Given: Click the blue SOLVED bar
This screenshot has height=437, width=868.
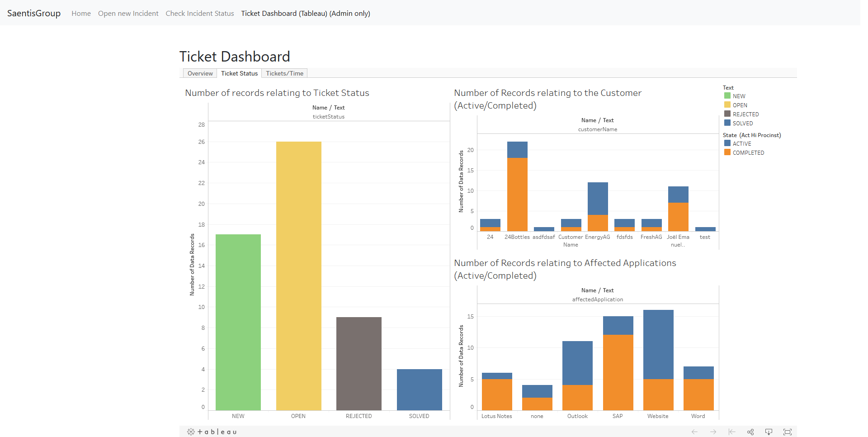Looking at the screenshot, I should coord(420,389).
